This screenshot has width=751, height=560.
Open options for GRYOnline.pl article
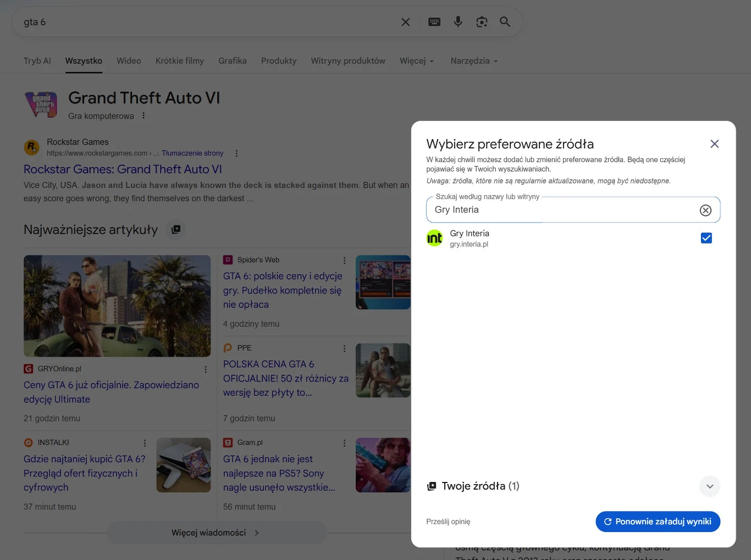(206, 369)
